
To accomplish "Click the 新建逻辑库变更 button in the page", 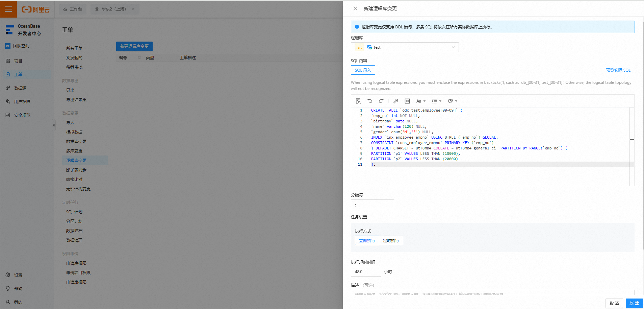I will [134, 46].
